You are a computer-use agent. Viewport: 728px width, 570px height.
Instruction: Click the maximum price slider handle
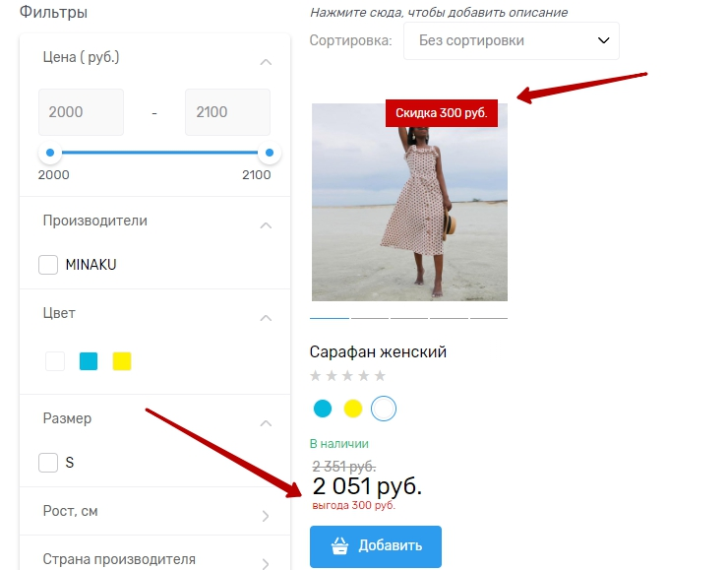click(x=270, y=154)
